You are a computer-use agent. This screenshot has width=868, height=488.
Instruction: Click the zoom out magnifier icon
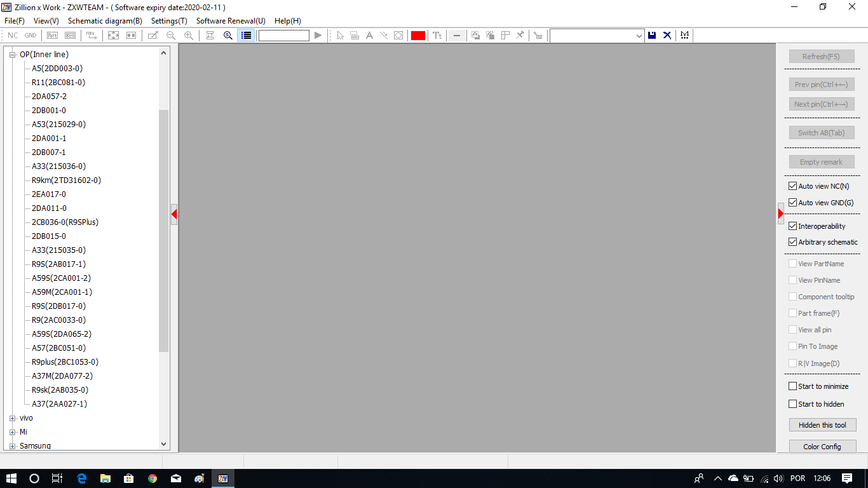[171, 36]
